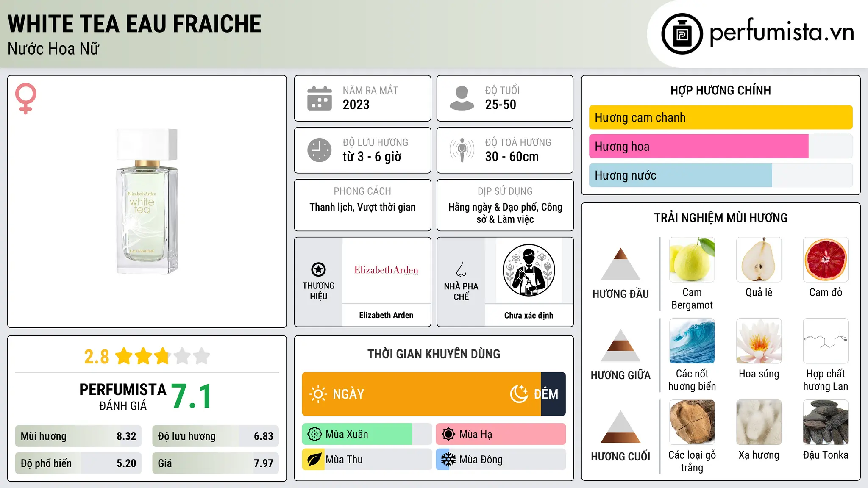Click the pink Mùa Hạ season bar

click(x=501, y=434)
